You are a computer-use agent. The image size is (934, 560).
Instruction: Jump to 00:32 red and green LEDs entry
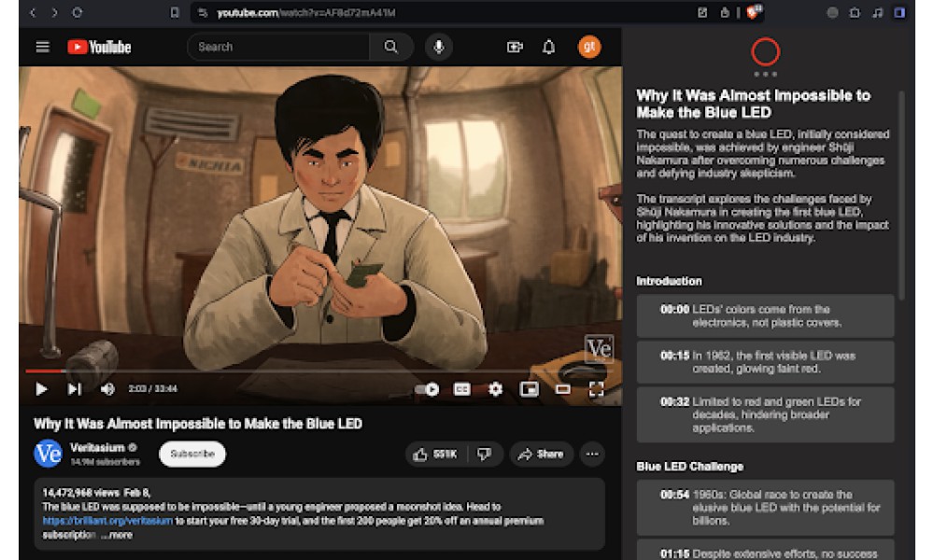pyautogui.click(x=766, y=414)
